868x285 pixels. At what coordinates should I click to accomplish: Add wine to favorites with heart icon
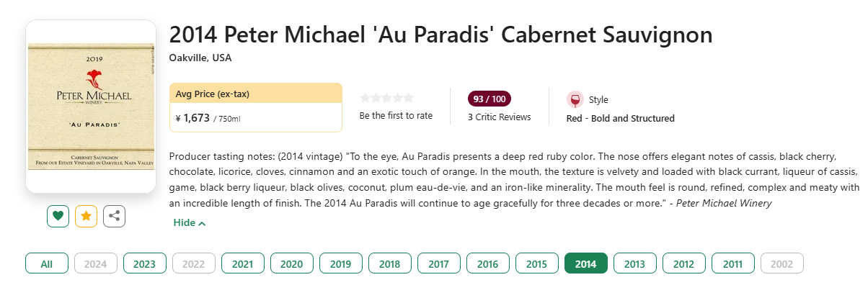pyautogui.click(x=58, y=216)
